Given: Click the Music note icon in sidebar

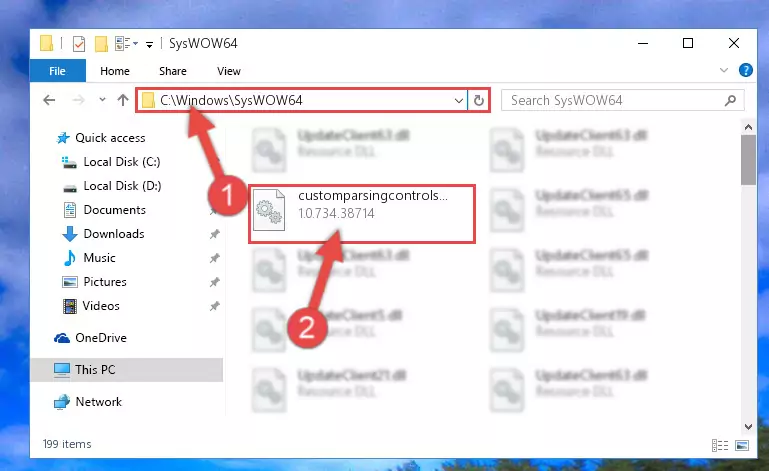Looking at the screenshot, I should (70, 258).
